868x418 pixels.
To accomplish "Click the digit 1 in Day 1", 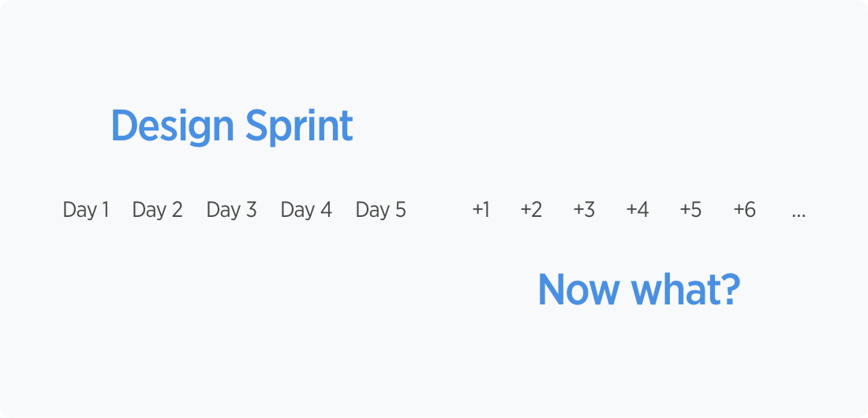I will coord(105,210).
